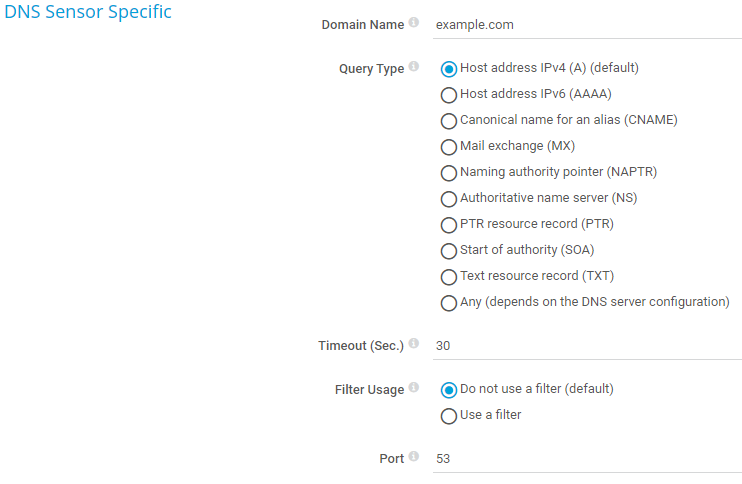Pick PTR resource record (PTR) option
This screenshot has width=742, height=484.
[449, 225]
